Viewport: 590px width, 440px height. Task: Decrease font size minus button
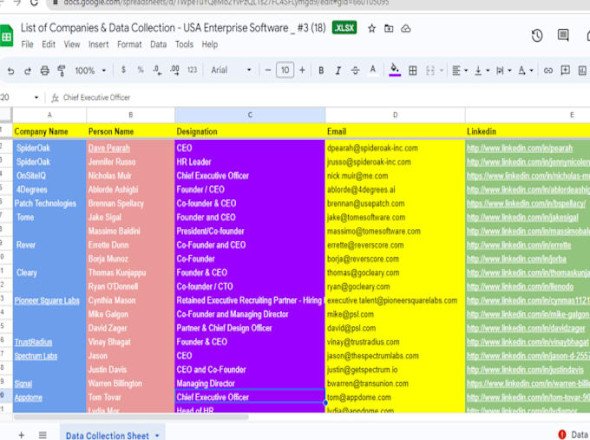pos(268,70)
